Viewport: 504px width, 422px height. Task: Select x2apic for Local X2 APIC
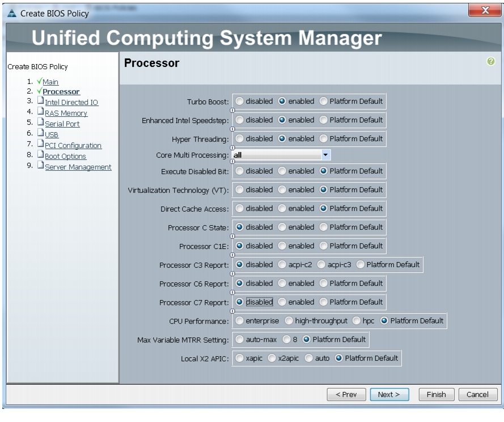click(272, 358)
